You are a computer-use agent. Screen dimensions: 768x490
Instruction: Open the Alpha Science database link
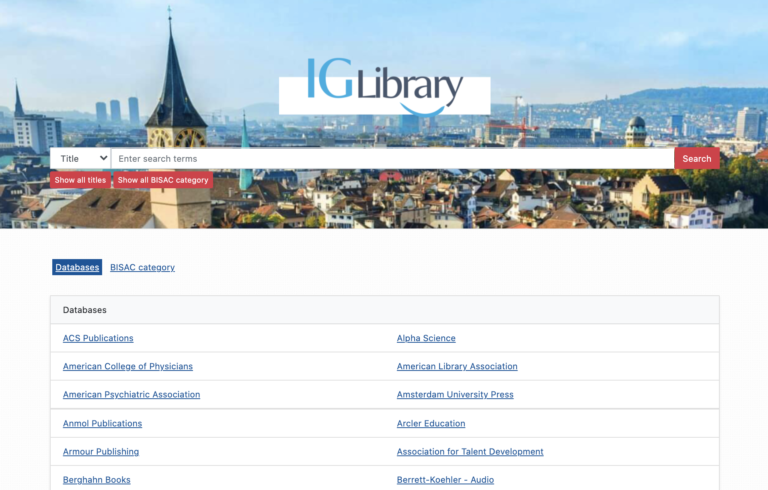point(426,338)
